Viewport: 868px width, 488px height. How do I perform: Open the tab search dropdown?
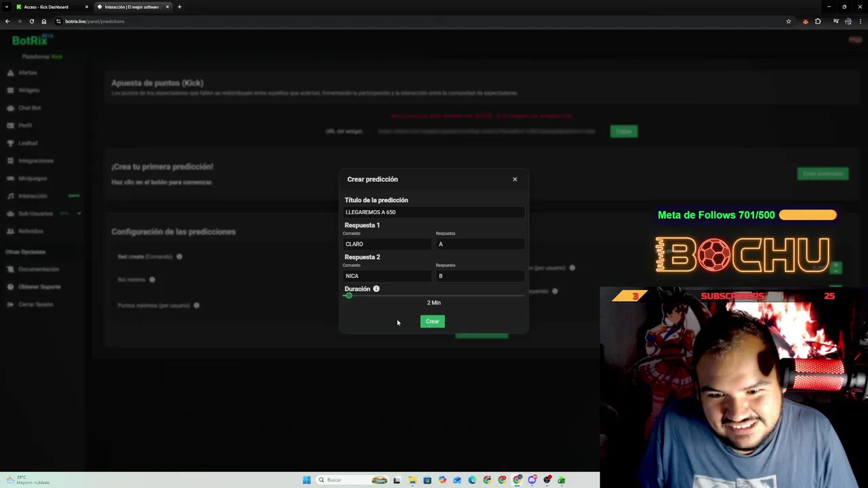click(x=7, y=7)
